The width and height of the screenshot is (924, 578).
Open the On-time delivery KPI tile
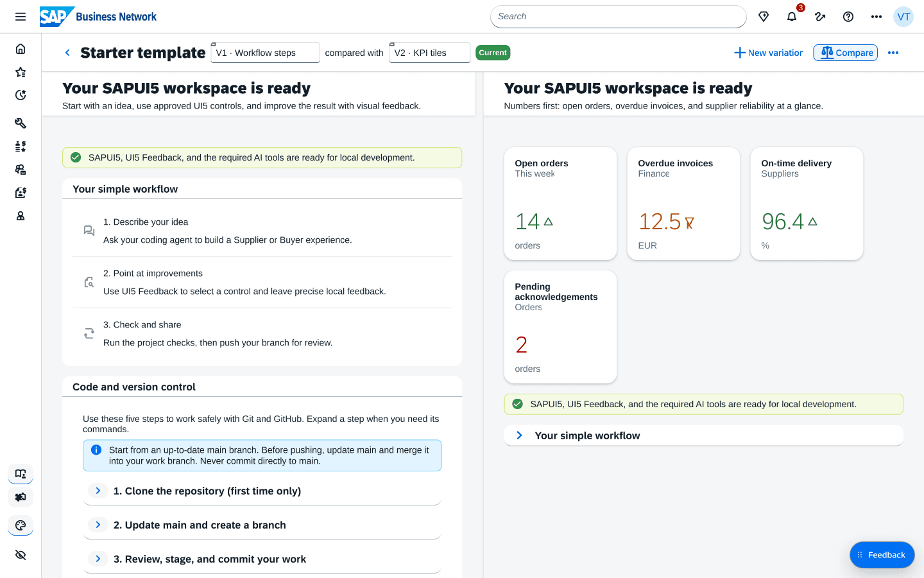[807, 204]
